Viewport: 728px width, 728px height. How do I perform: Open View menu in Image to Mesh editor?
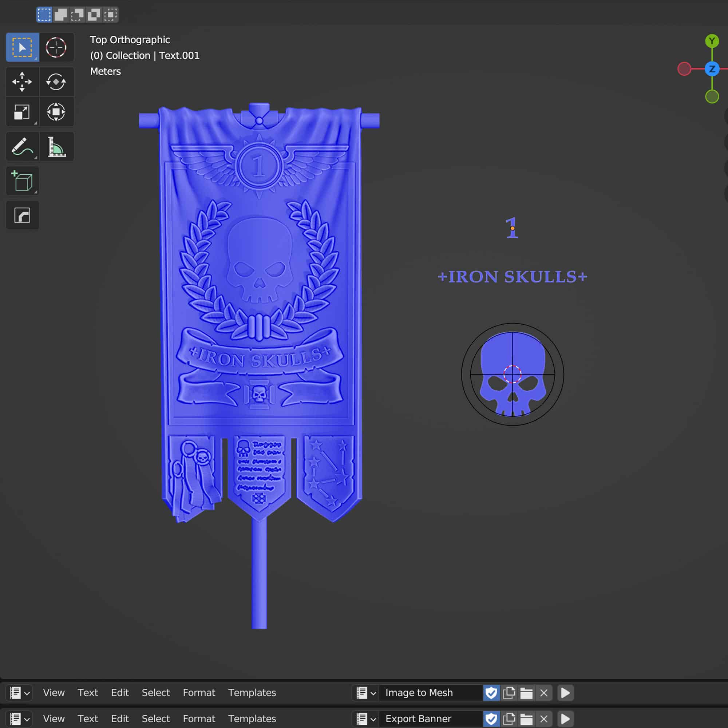click(x=54, y=693)
